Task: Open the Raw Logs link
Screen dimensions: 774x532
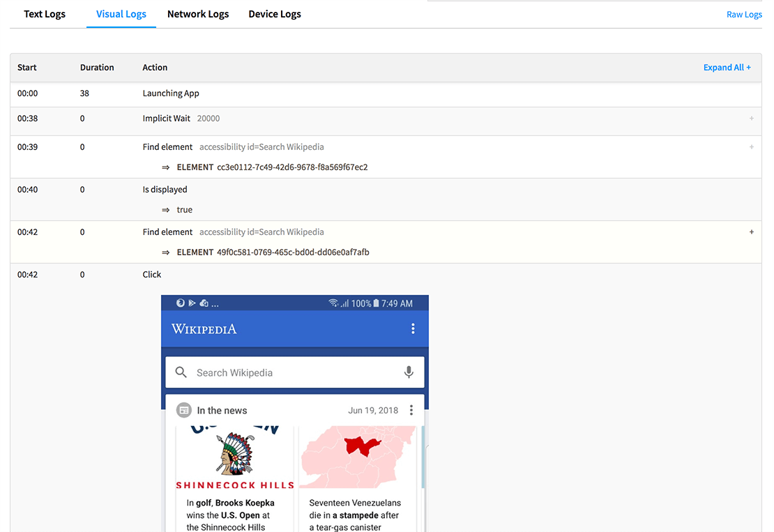Action: pyautogui.click(x=744, y=15)
